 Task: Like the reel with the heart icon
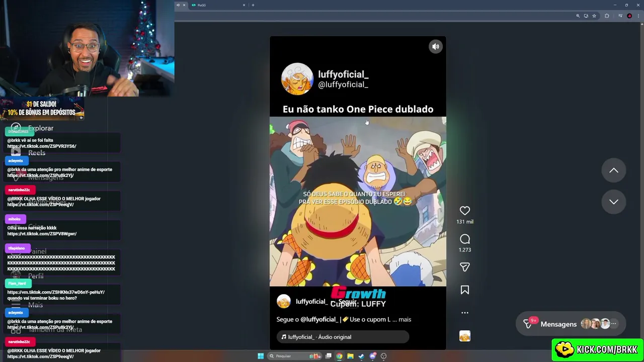(465, 211)
